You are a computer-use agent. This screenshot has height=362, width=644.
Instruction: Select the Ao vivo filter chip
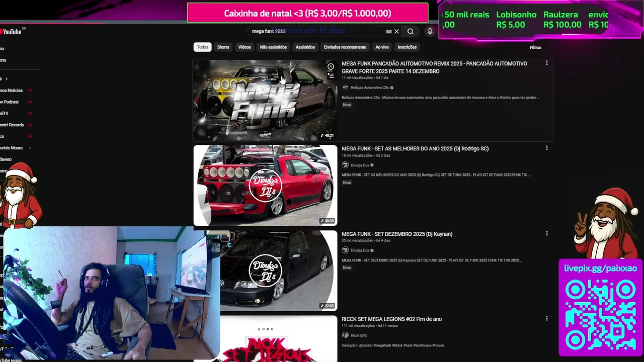tap(382, 47)
